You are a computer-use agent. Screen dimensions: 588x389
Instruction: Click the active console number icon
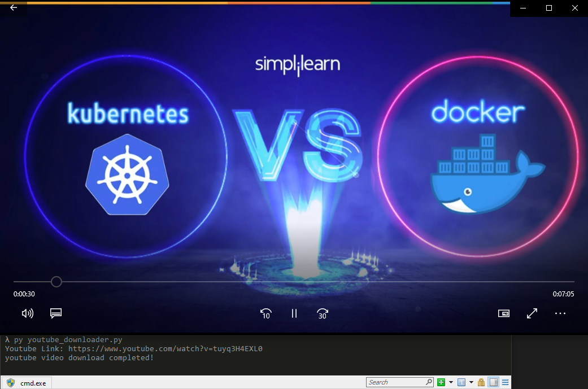click(461, 382)
